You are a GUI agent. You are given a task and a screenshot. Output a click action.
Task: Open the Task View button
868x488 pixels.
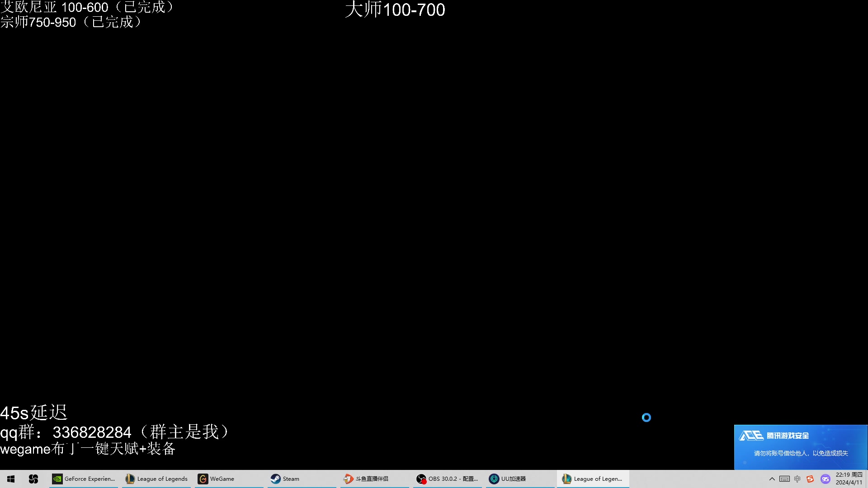33,479
